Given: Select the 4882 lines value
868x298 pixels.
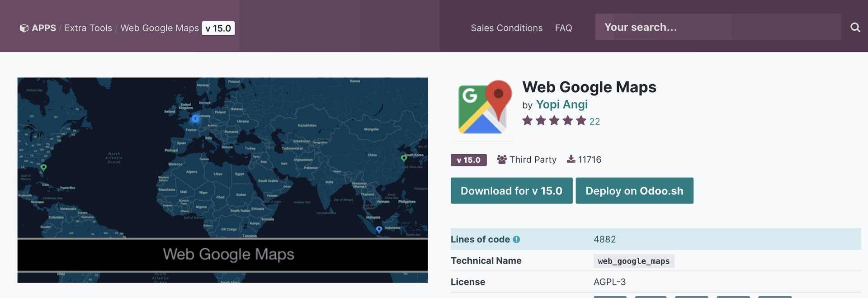Looking at the screenshot, I should point(604,239).
